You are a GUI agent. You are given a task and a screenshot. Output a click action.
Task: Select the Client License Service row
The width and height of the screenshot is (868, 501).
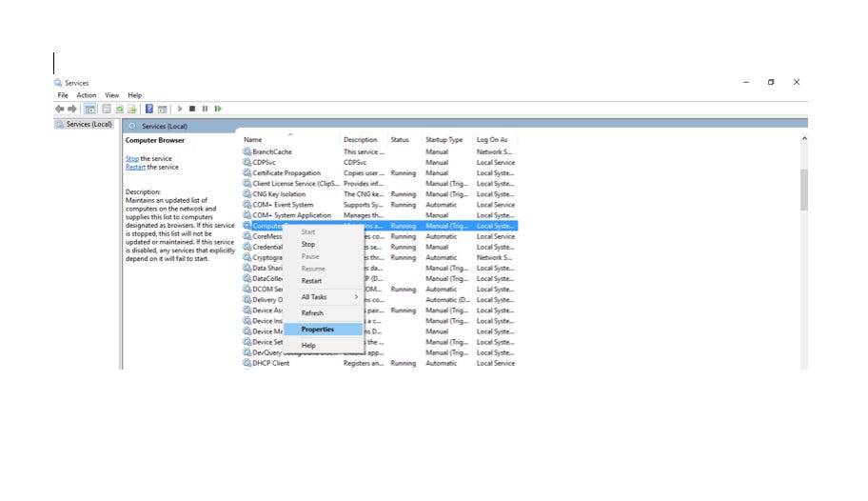pos(380,183)
